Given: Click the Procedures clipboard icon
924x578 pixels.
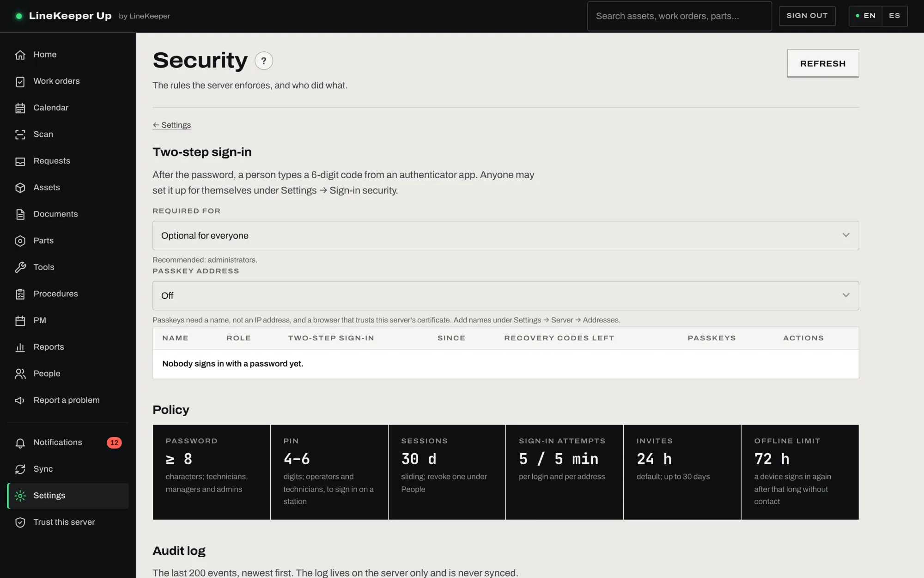Looking at the screenshot, I should pos(20,294).
